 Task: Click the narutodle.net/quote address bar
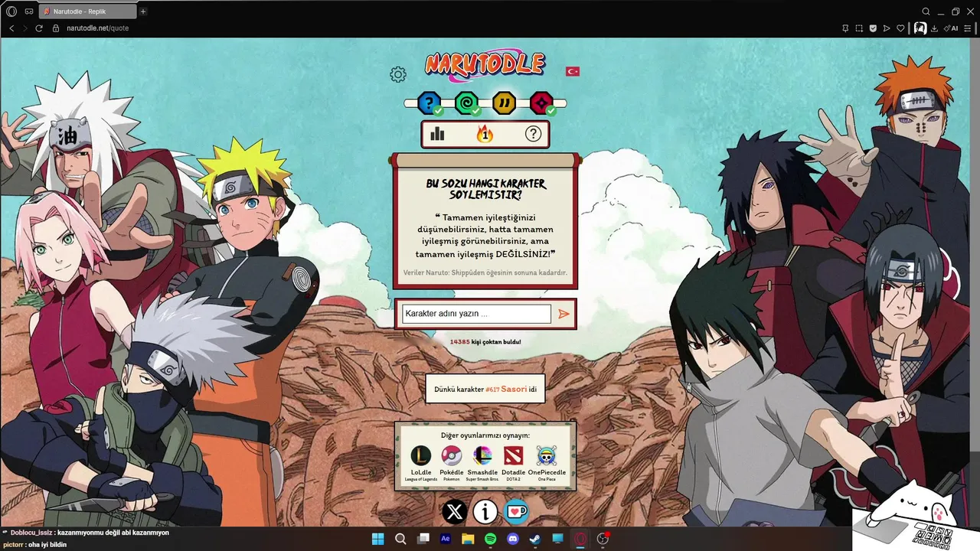97,28
